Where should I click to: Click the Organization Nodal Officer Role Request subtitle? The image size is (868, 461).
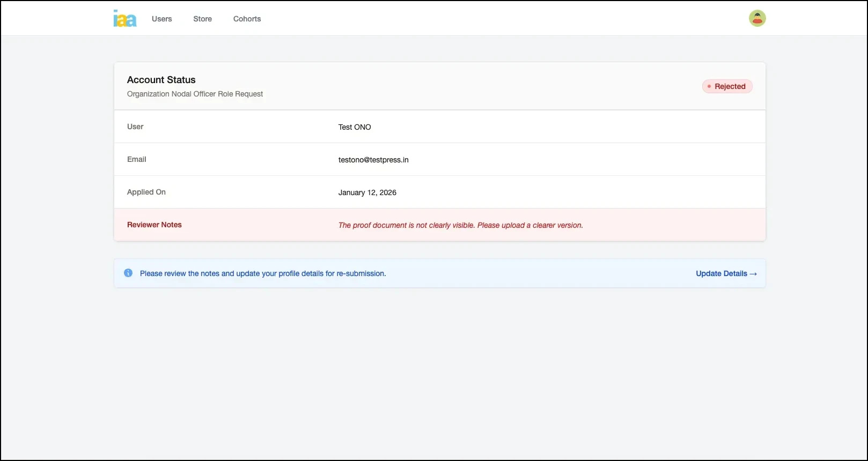click(195, 94)
